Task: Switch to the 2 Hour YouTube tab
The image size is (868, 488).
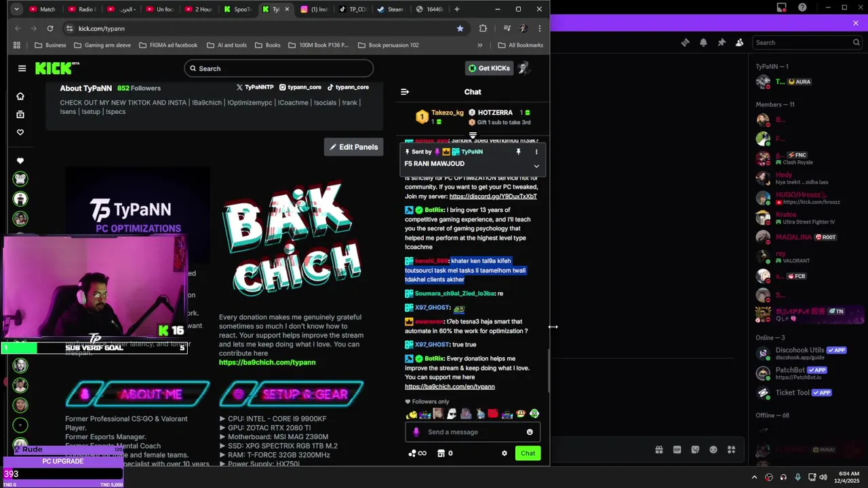Action: click(x=199, y=9)
